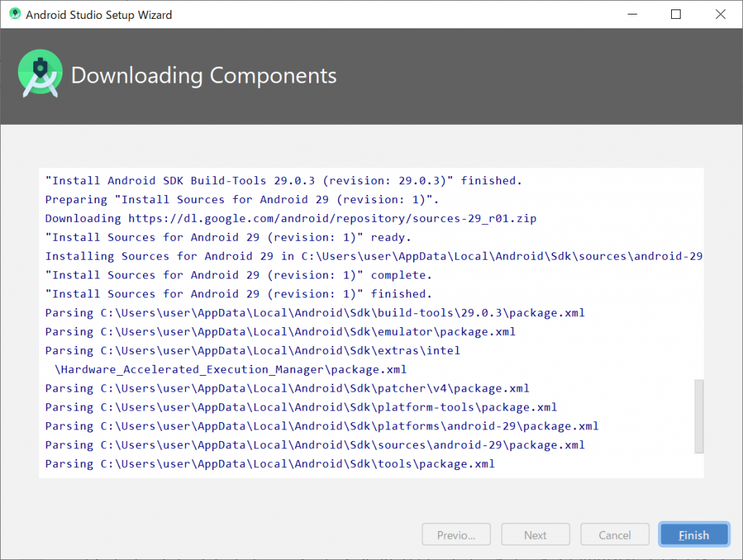This screenshot has width=743, height=560.
Task: Click the Parsing emulator package.xml line
Action: [x=280, y=332]
